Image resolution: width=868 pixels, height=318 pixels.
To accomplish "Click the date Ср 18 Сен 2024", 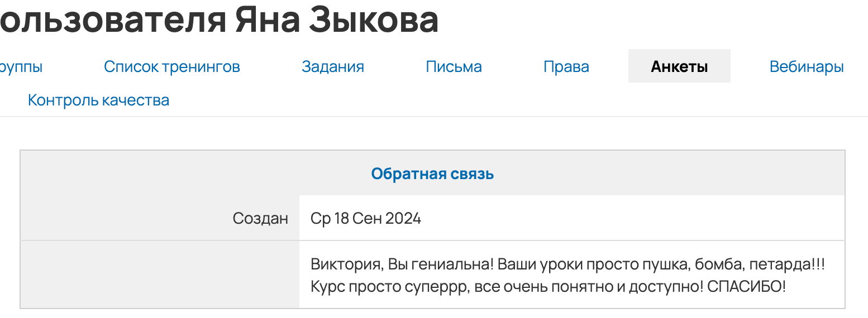I will point(365,219).
